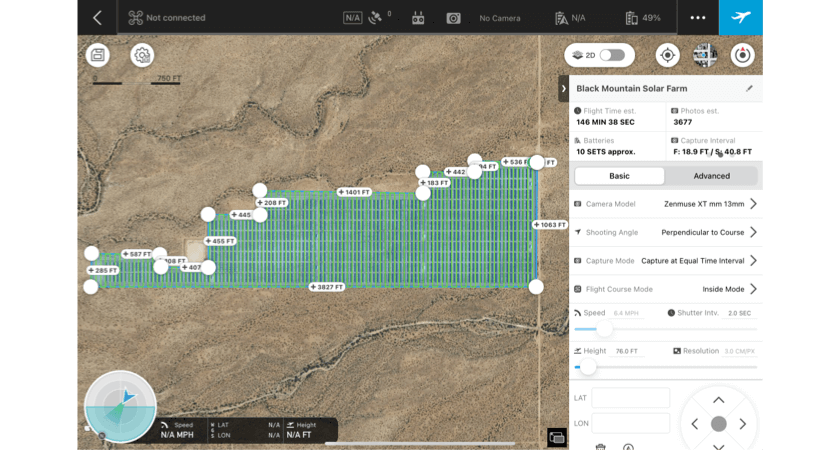Viewport: 840px width, 450px height.
Task: Toggle the camera view window icon
Action: (x=557, y=437)
